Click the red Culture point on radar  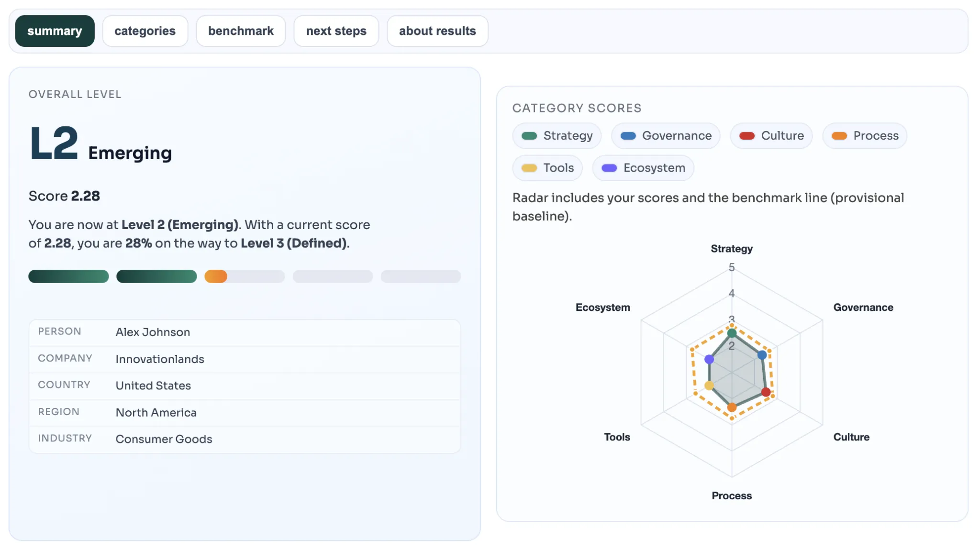(766, 392)
